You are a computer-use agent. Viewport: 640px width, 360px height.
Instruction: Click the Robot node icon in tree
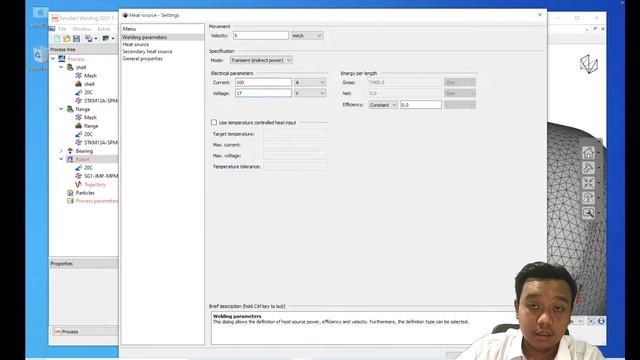pyautogui.click(x=70, y=159)
